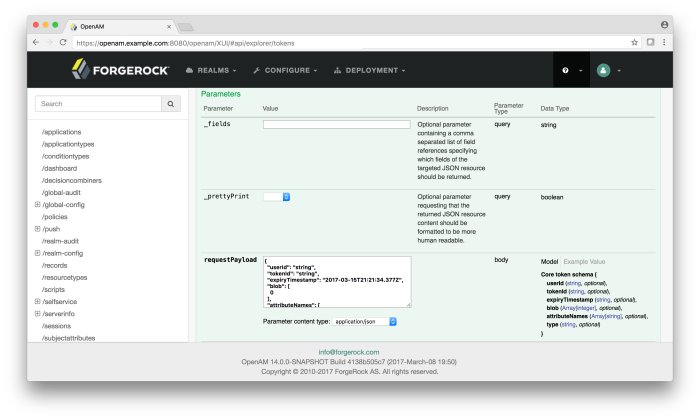Open /records endpoint
The width and height of the screenshot is (700, 420).
pyautogui.click(x=54, y=265)
